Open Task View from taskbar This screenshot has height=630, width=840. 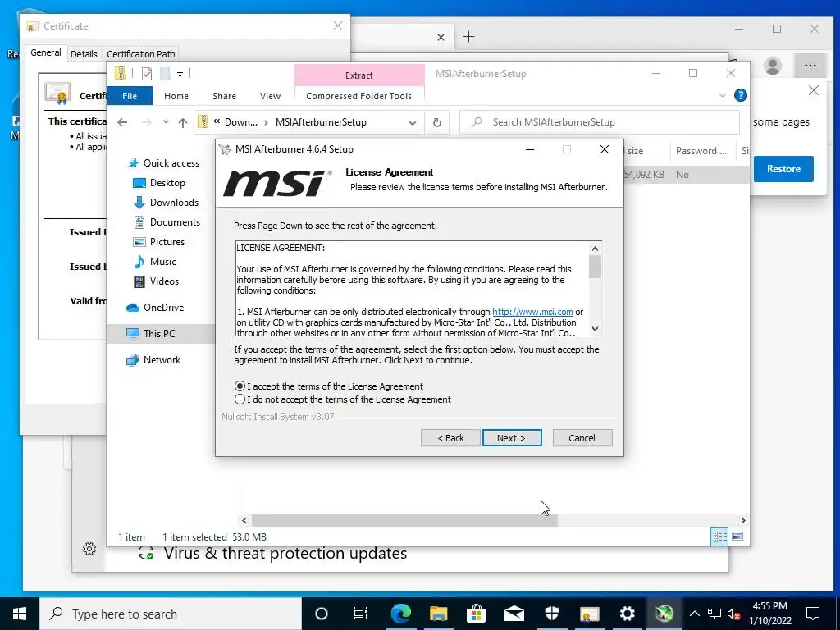[361, 614]
